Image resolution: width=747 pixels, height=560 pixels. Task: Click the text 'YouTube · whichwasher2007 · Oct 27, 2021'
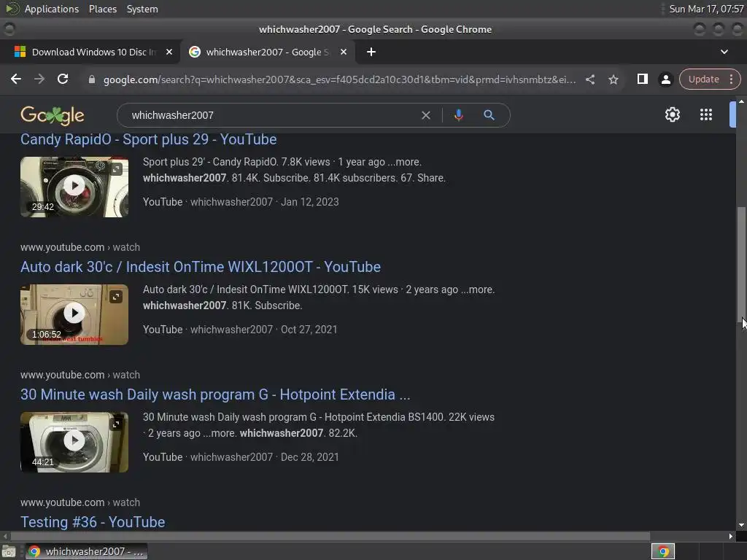[240, 330]
